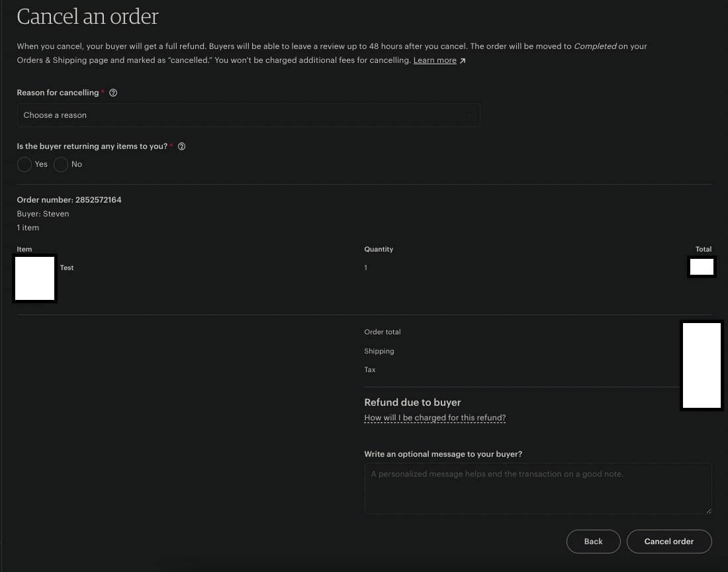The width and height of the screenshot is (728, 572).
Task: Open the Reason for cancelling help icon
Action: (x=113, y=93)
